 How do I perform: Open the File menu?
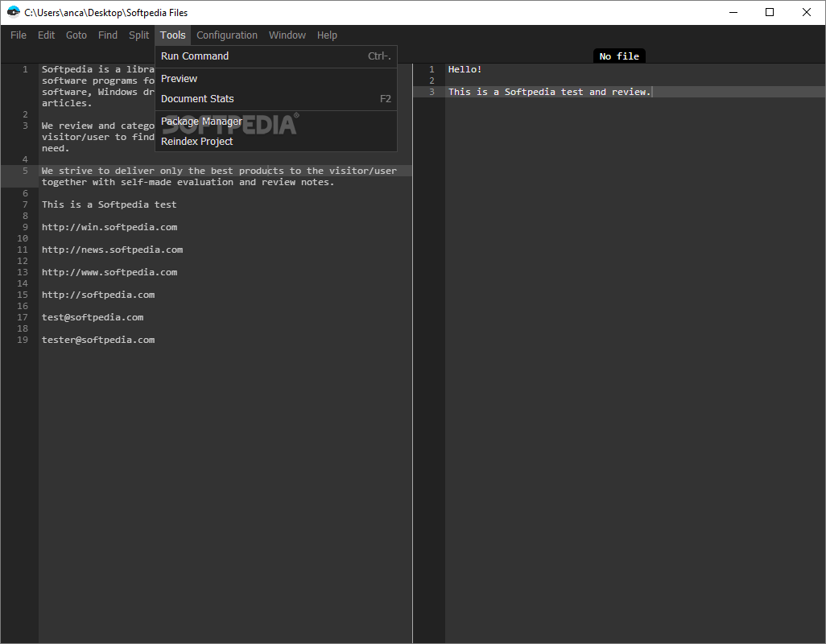click(19, 35)
